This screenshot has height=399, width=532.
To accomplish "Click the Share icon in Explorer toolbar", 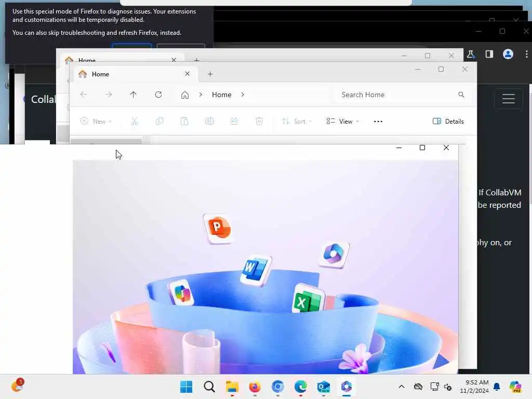I will click(234, 121).
